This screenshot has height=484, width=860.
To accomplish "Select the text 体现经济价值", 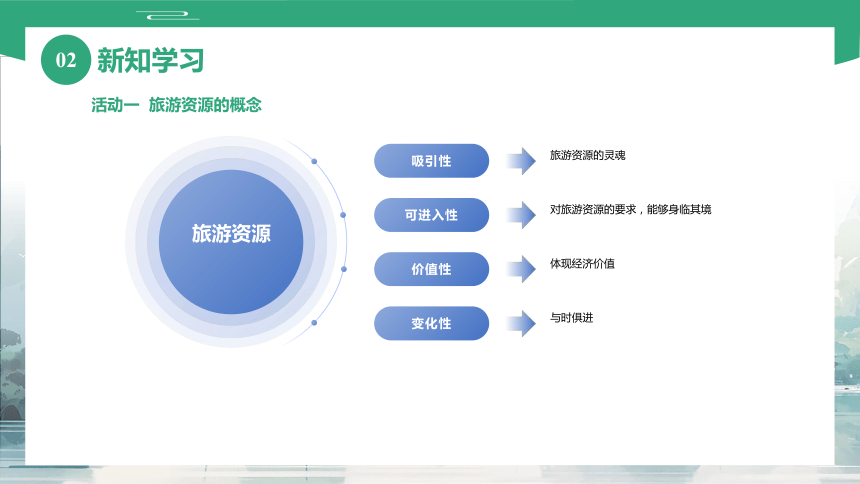I will (x=582, y=263).
